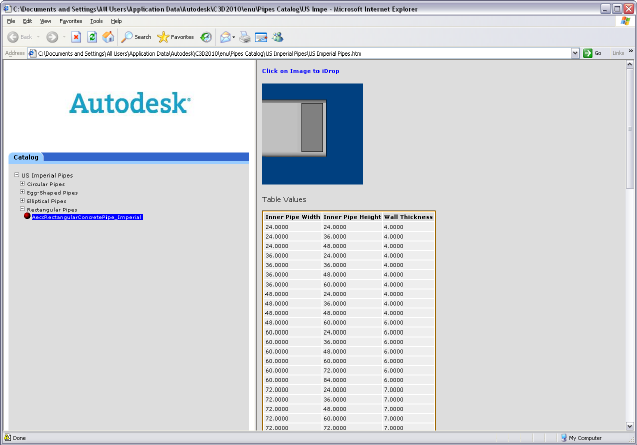Click the Table Values heading
This screenshot has width=637, height=445.
(284, 200)
